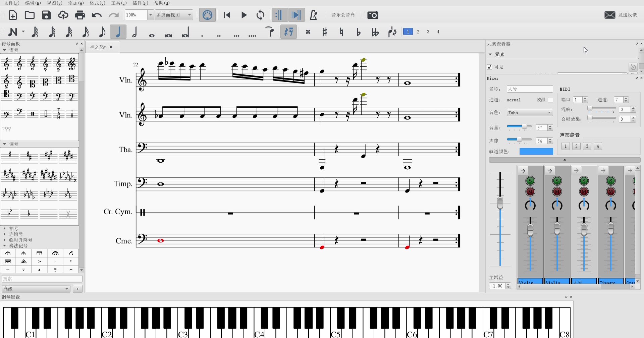This screenshot has height=338, width=644.
Task: Select the whole note duration
Action: pos(152,35)
